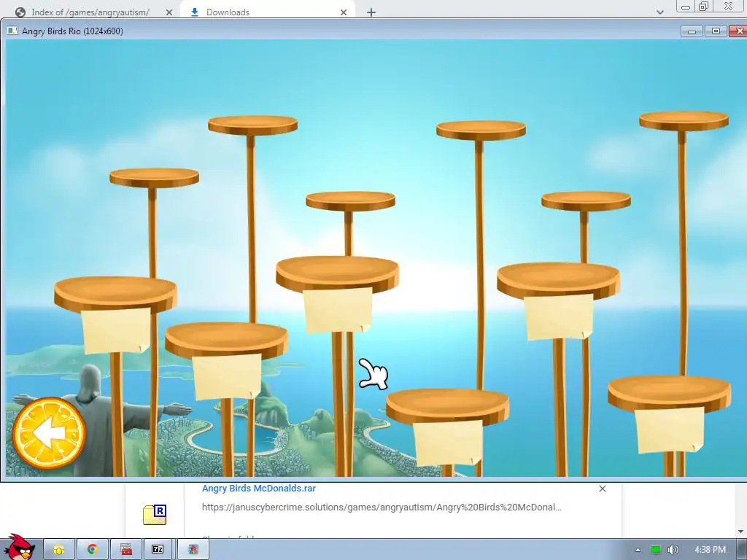Minimize the Angry Birds Rio game window
Screen dimensions: 747x560
coord(692,31)
